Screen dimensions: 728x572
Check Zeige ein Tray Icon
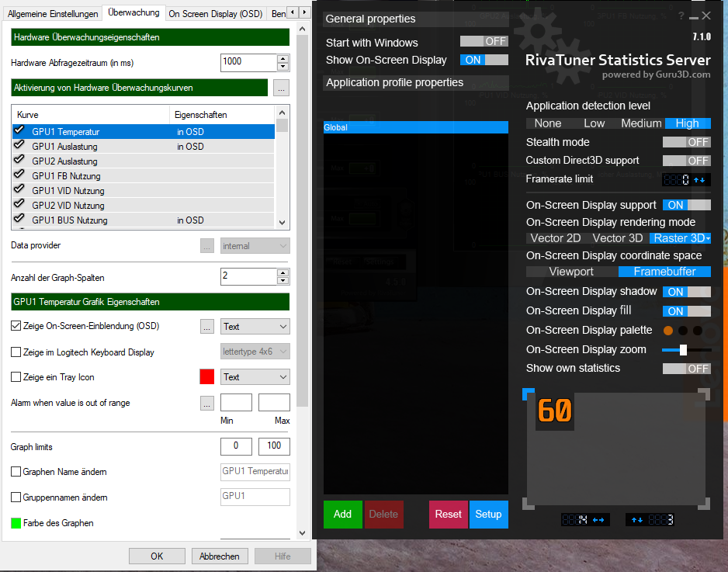(16, 377)
